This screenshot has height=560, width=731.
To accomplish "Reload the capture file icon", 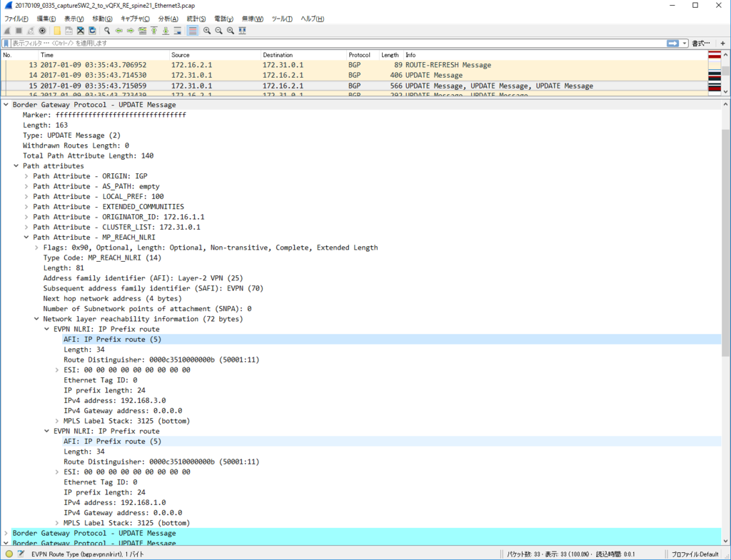I will (92, 31).
